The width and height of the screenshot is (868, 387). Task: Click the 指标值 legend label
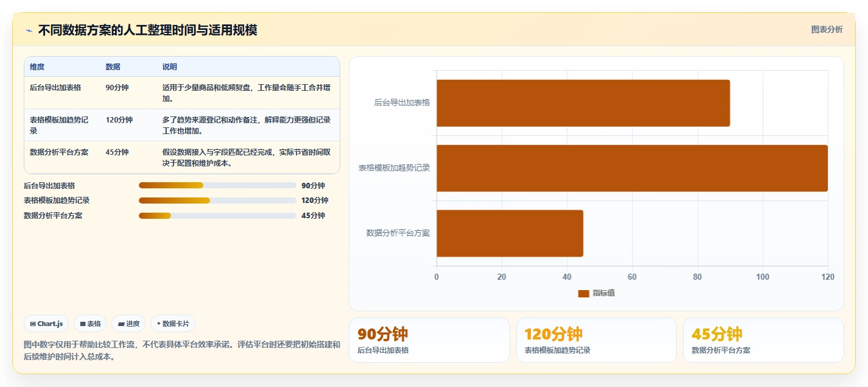pyautogui.click(x=604, y=293)
